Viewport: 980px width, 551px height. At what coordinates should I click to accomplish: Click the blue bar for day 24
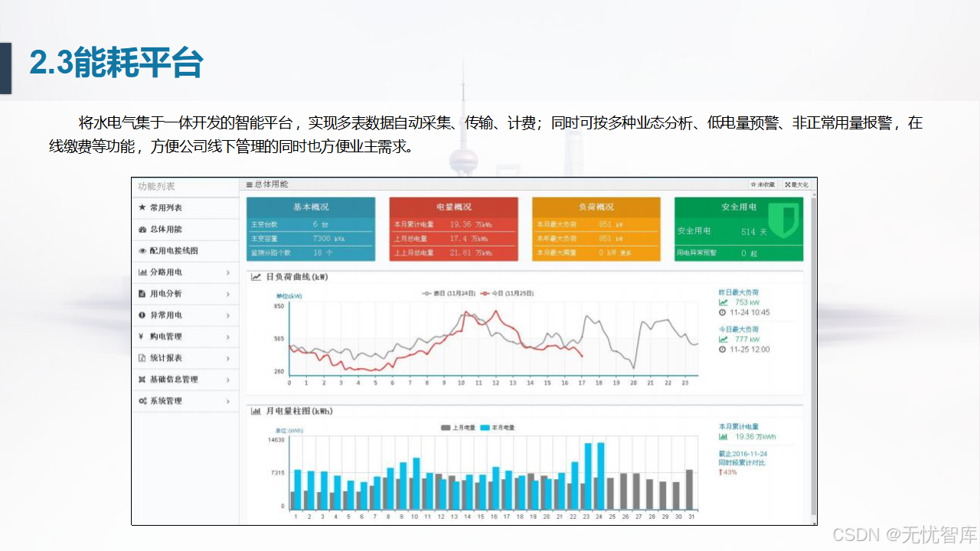coord(601,477)
